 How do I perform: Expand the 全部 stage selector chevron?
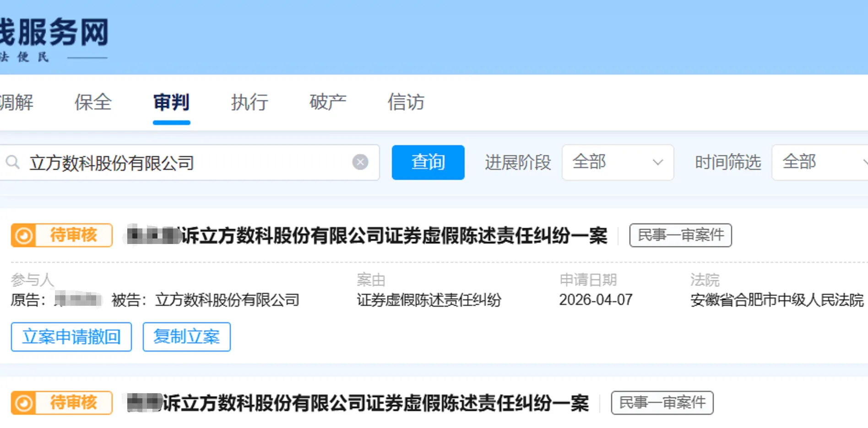pos(658,163)
